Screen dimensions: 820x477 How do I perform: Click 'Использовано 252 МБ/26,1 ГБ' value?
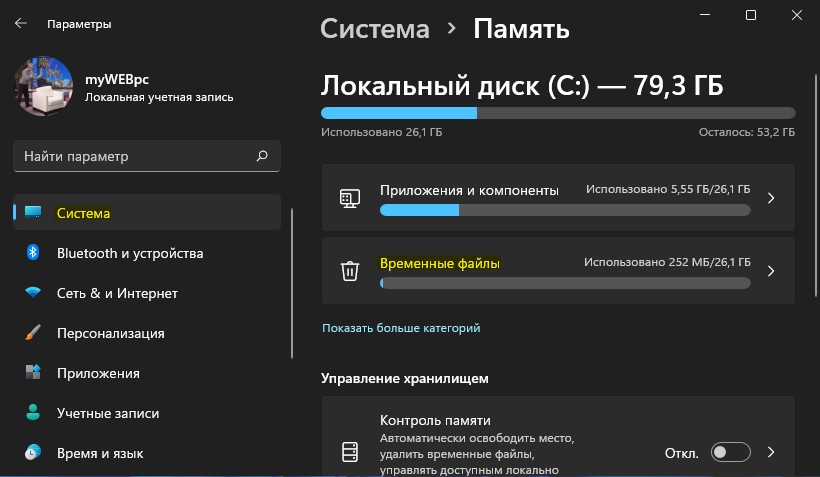[667, 262]
